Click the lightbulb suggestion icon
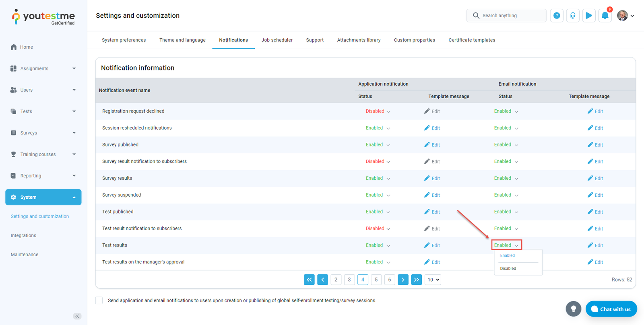This screenshot has height=325, width=644. (x=574, y=309)
